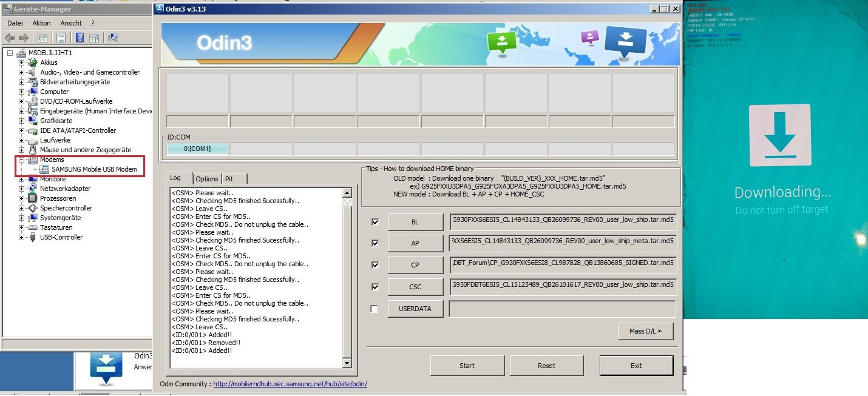Go back in Geräte-Manager toolbar

(x=9, y=38)
